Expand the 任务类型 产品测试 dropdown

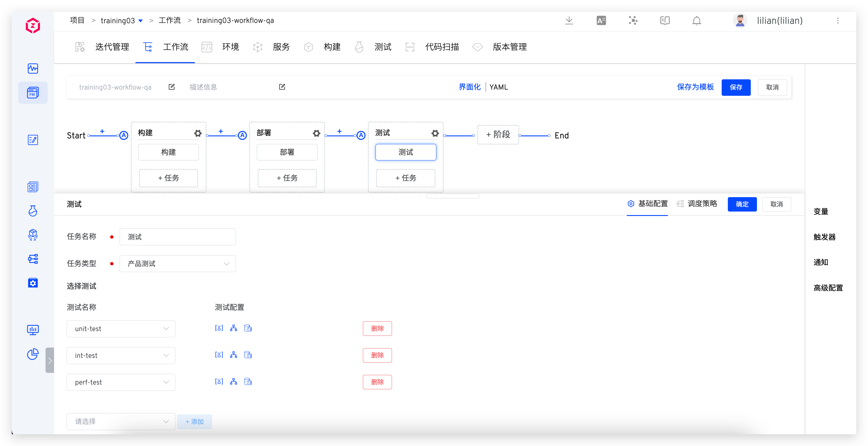pyautogui.click(x=177, y=264)
